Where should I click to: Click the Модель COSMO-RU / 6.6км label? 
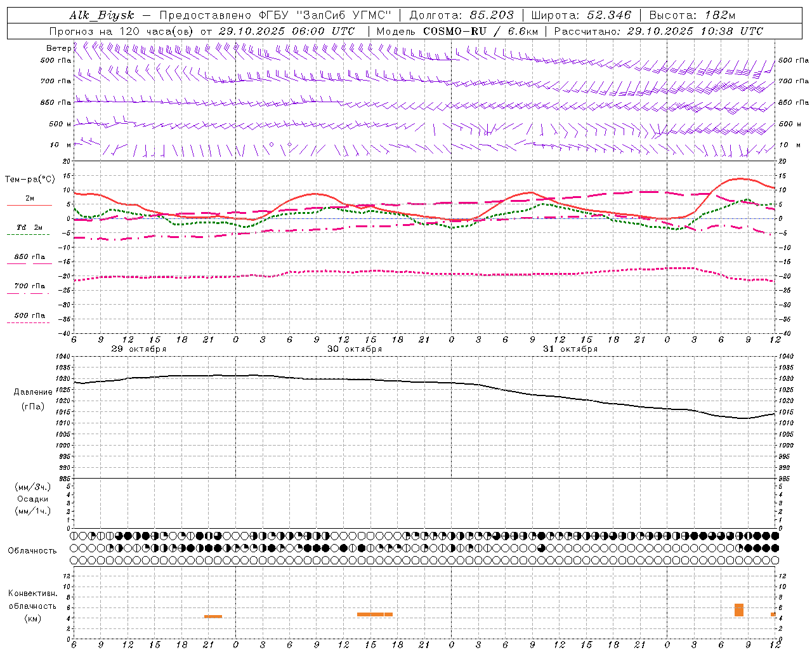(457, 31)
